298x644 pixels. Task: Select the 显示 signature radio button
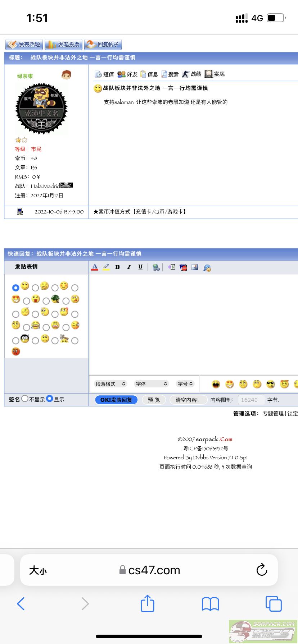[50, 399]
